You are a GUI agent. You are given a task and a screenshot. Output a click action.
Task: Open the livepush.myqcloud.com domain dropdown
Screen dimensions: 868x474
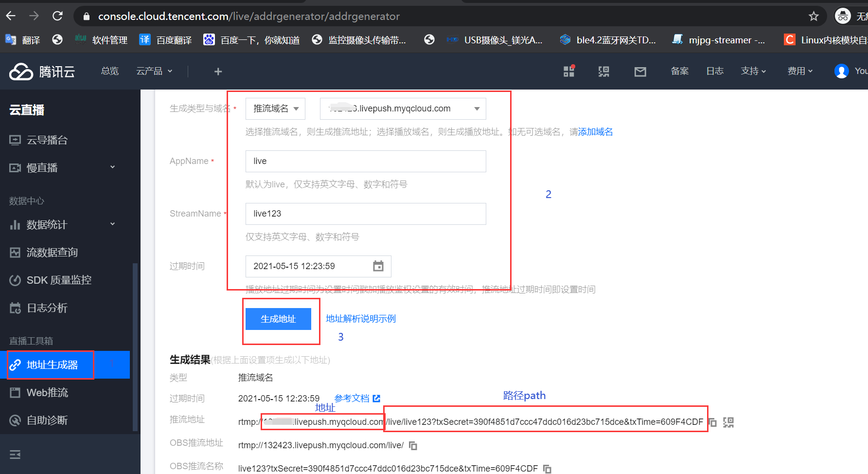tap(403, 109)
